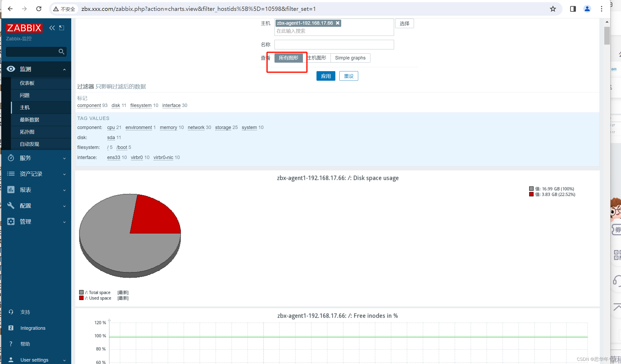Bookmark this page with the star icon
Viewport: 621px width, 364px height.
coord(553,9)
